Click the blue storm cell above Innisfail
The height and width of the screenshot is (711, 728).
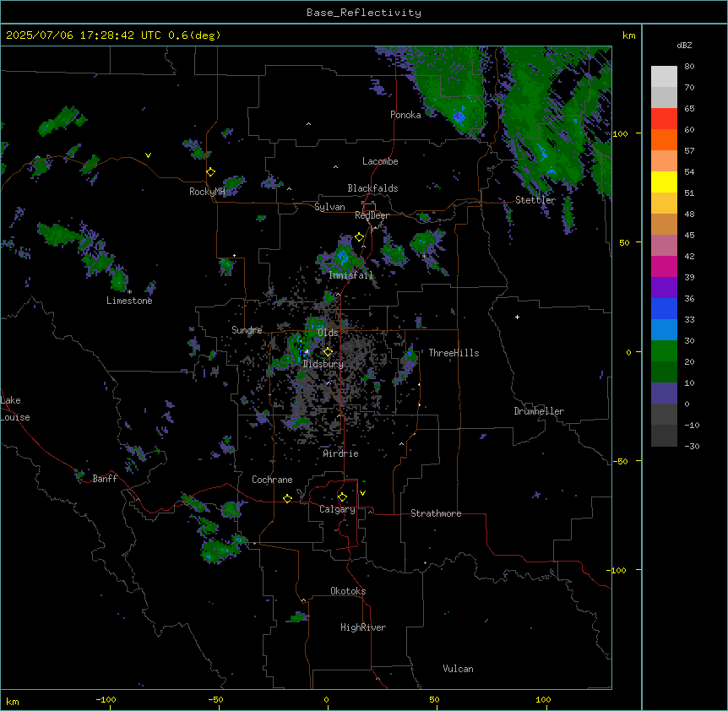[343, 256]
